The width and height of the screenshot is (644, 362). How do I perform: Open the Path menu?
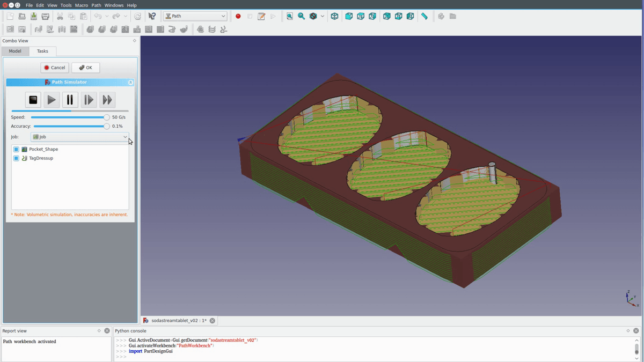point(96,5)
